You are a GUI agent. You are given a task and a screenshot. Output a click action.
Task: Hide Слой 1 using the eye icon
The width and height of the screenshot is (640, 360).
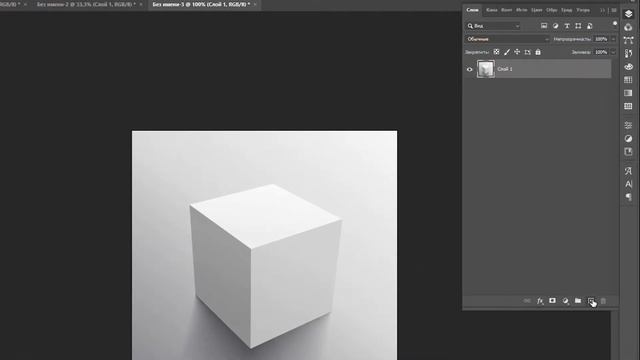469,69
